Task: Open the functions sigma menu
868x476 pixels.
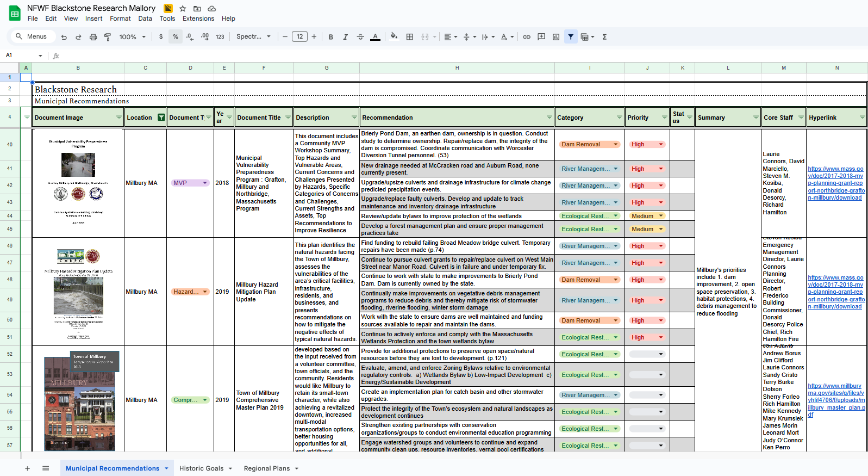Action: [x=604, y=37]
